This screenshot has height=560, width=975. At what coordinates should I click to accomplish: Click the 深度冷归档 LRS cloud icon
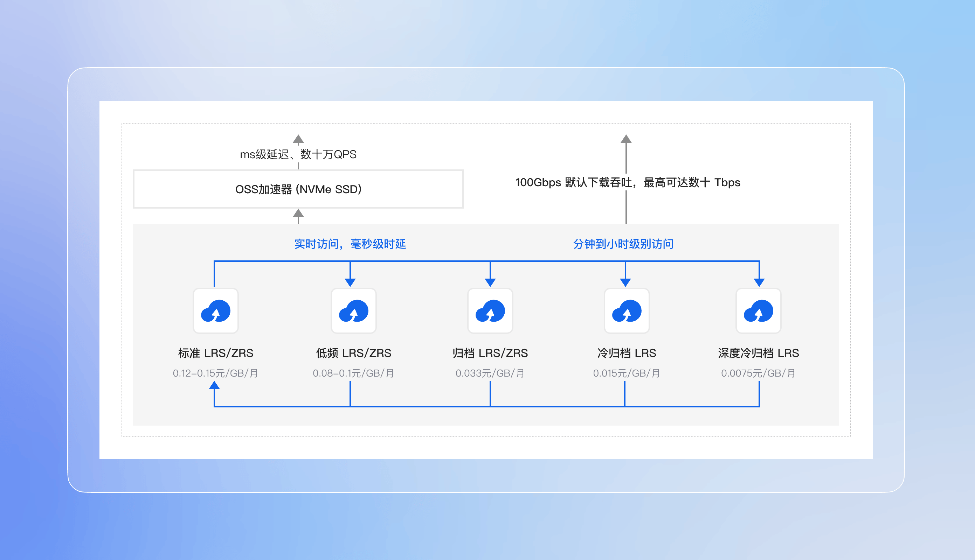tap(758, 311)
